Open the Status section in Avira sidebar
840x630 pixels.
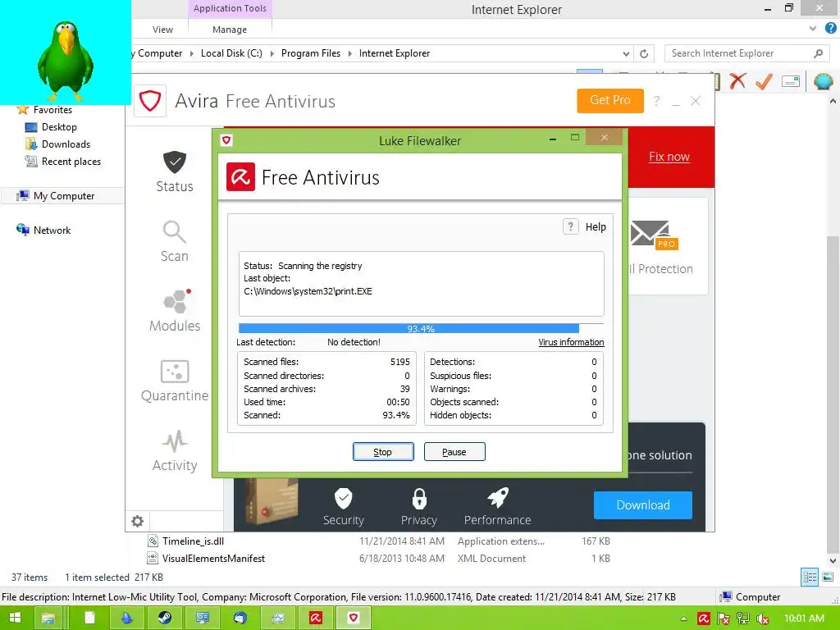[x=174, y=171]
